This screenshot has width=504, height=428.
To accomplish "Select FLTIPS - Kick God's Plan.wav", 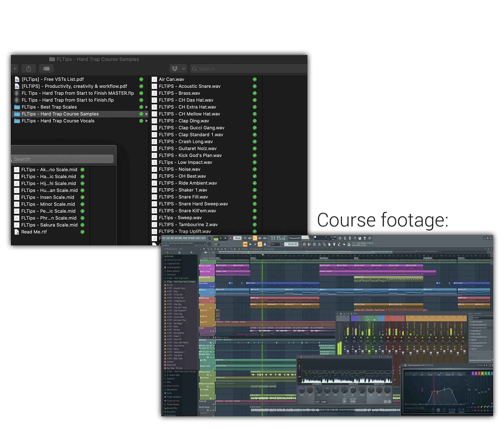I will coord(190,155).
